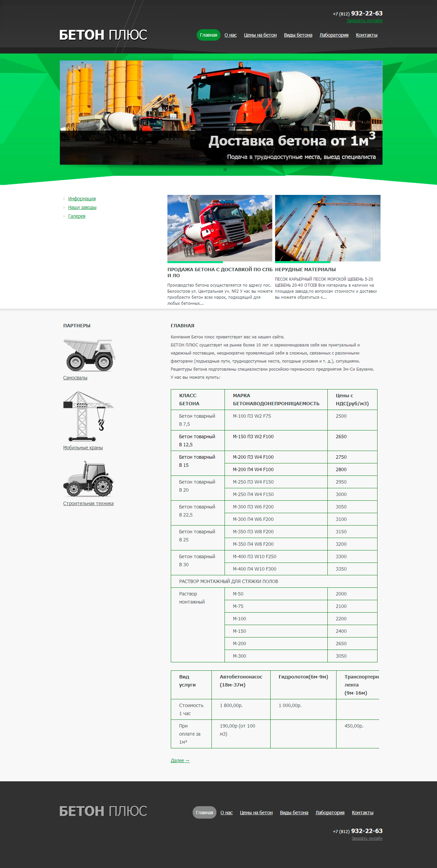Click the БЕТОН ПЛЮС footer logo
437x868 pixels.
pos(103,811)
